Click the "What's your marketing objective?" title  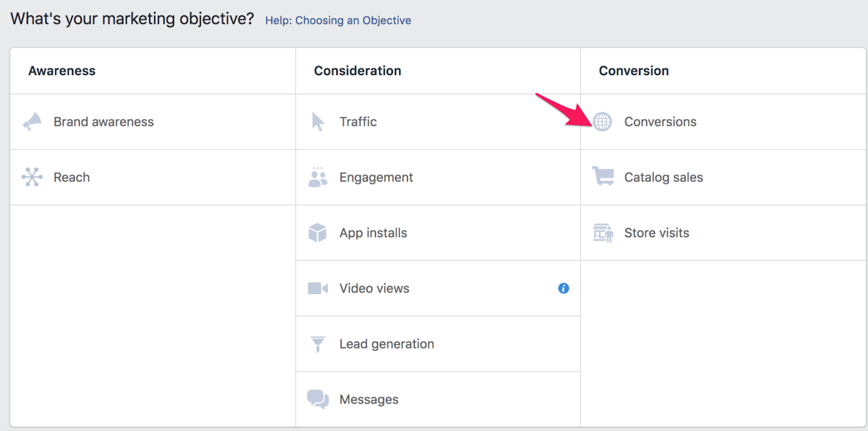tap(132, 19)
